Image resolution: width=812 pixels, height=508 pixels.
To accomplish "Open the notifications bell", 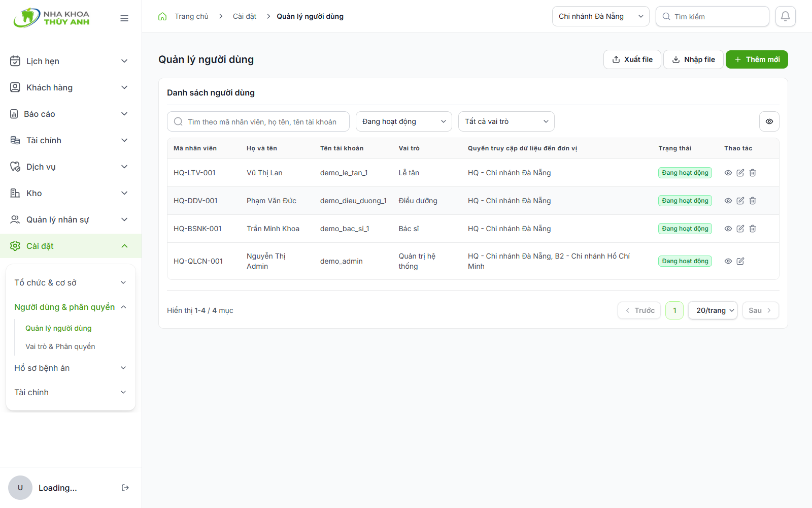I will (x=785, y=16).
